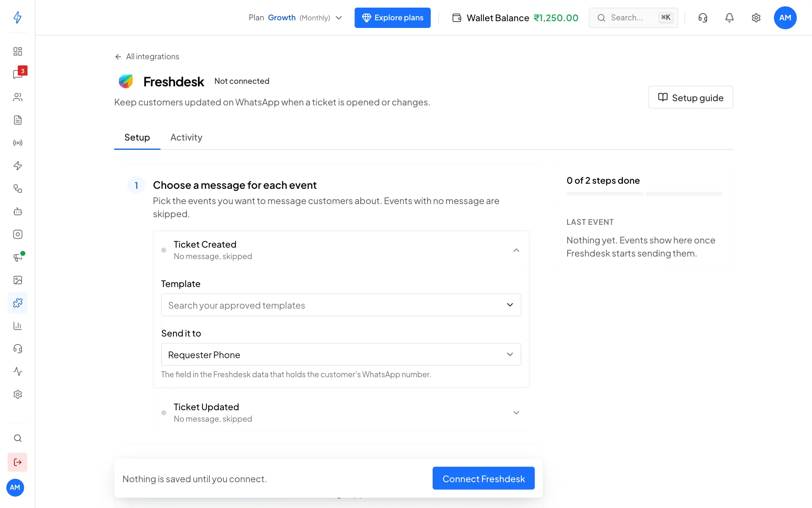Open the chatbot robot icon in sidebar
Viewport: 812px width, 508px height.
17,212
